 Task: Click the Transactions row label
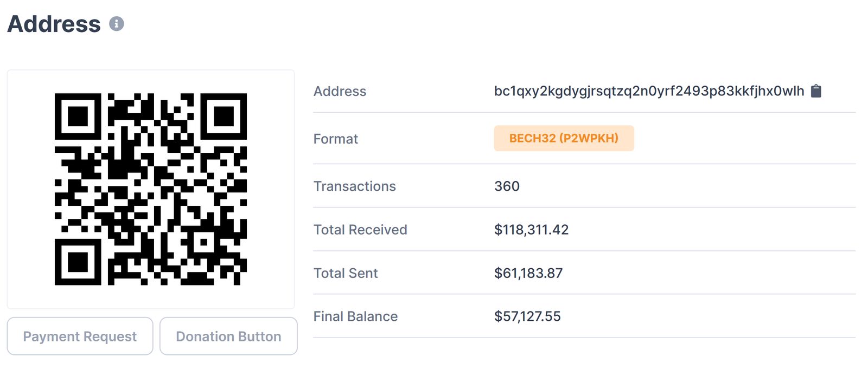354,186
